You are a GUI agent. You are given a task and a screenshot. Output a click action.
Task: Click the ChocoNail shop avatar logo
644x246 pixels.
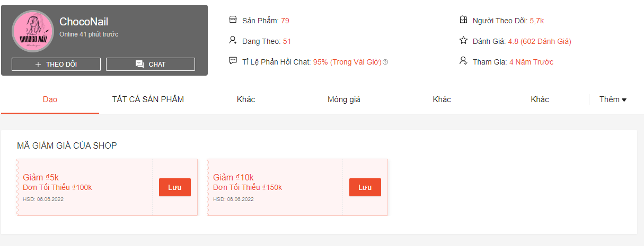click(32, 31)
